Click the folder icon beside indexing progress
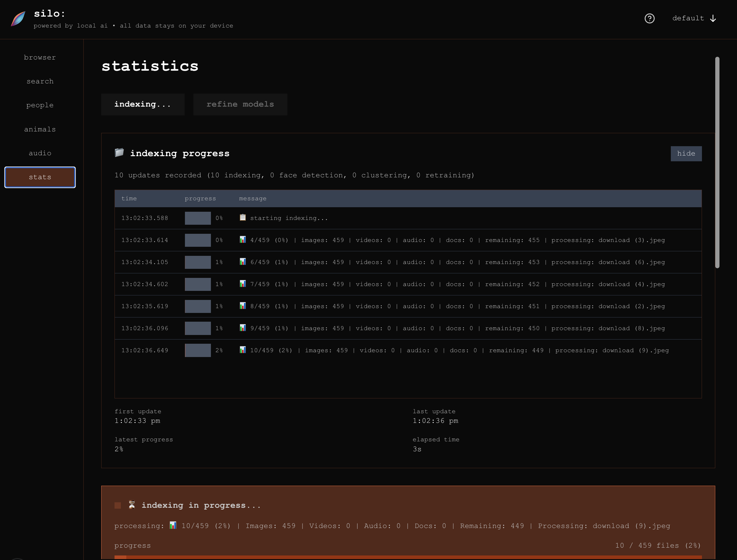Image resolution: width=737 pixels, height=560 pixels. click(x=119, y=153)
